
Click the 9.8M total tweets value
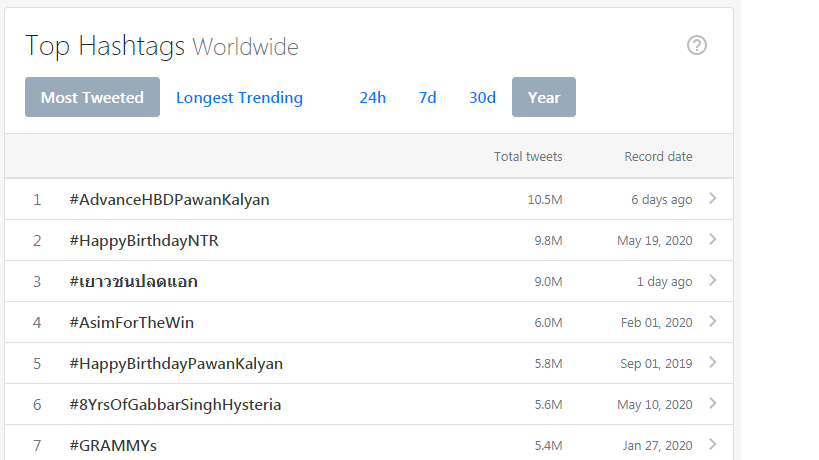tap(548, 241)
